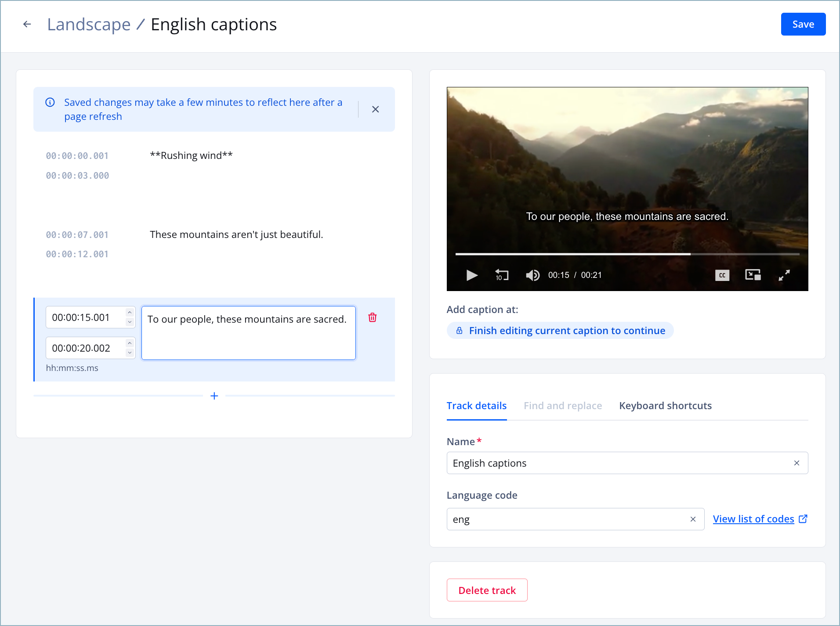The image size is (840, 626).
Task: Open picture-in-picture mode
Action: tap(753, 275)
